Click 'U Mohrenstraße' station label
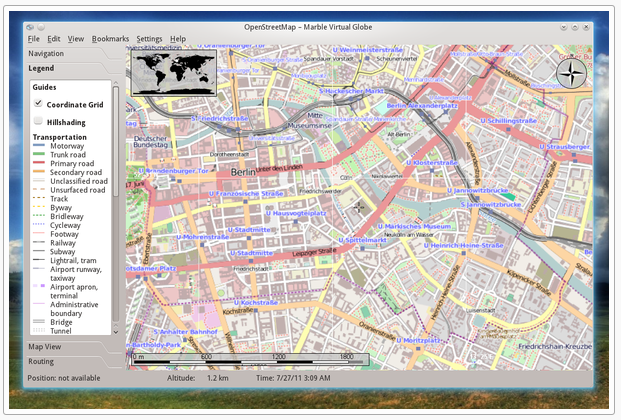The height and width of the screenshot is (420, 621). point(202,237)
